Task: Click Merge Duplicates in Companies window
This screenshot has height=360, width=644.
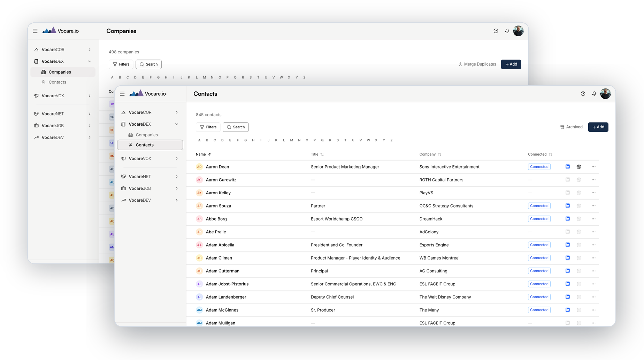Action: (477, 64)
